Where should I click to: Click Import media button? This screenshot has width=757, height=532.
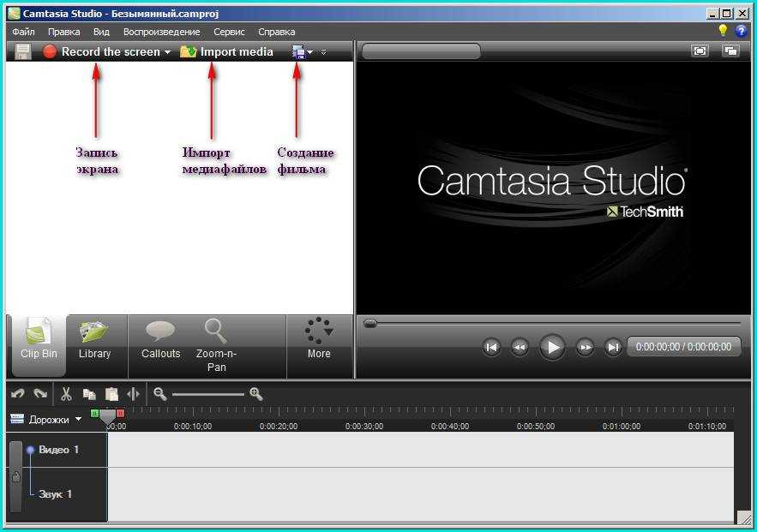[226, 51]
